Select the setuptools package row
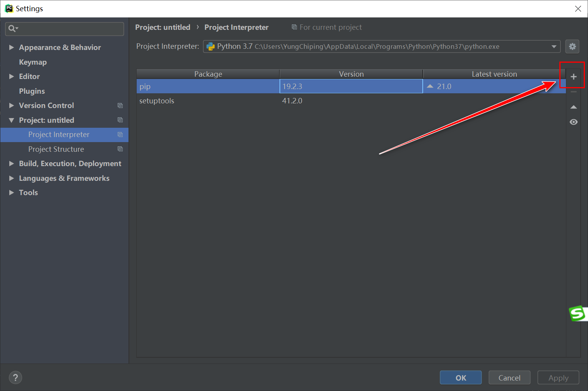 (351, 101)
